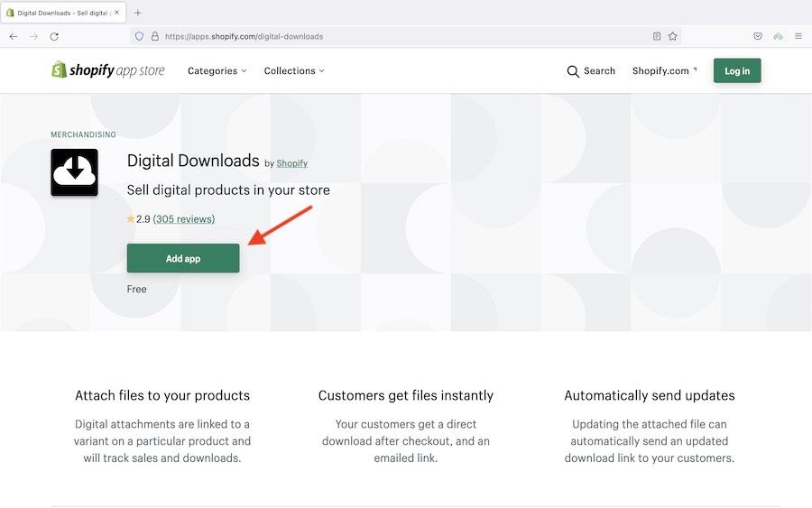Click the Log in button
This screenshot has width=812, height=508.
737,71
